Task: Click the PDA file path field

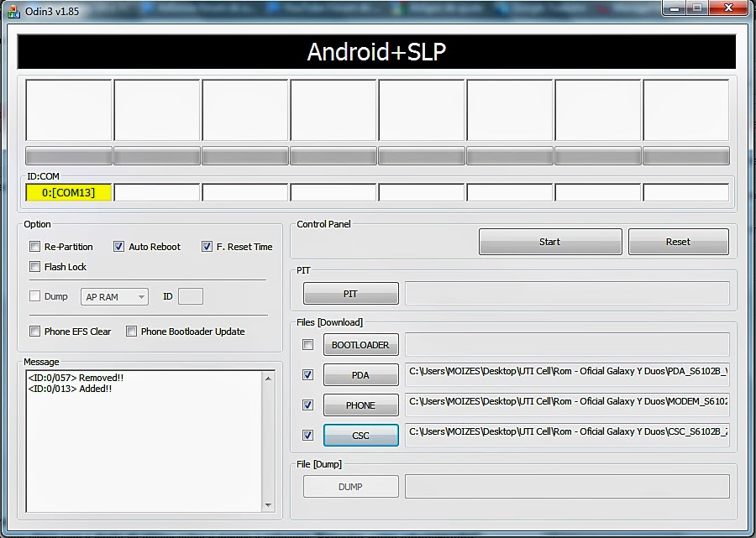Action: 568,374
